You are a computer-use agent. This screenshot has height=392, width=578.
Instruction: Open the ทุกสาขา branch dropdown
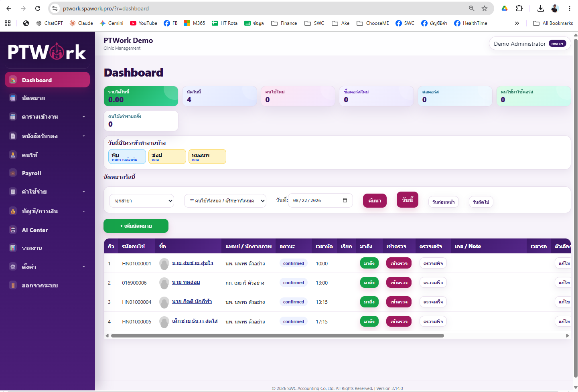click(x=142, y=201)
